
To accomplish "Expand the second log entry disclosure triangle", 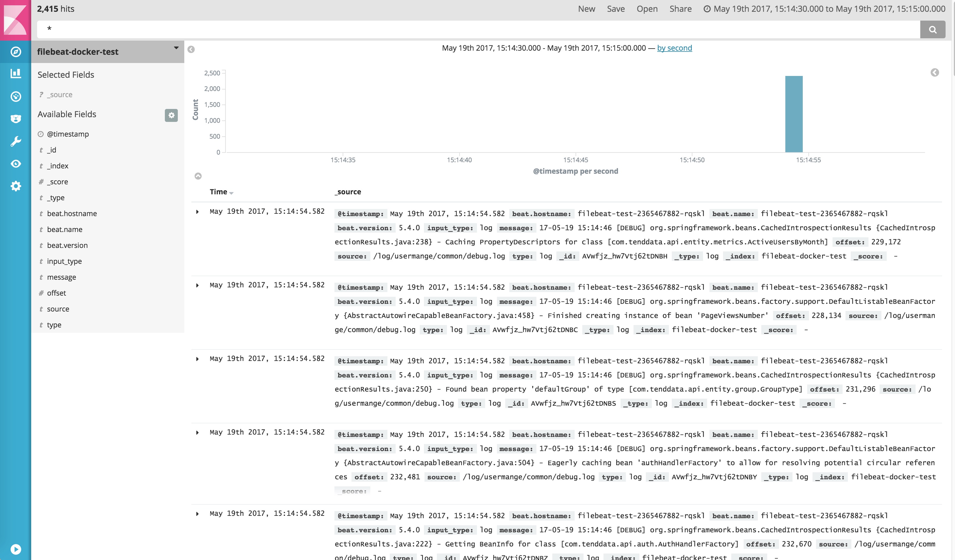I will pyautogui.click(x=197, y=285).
